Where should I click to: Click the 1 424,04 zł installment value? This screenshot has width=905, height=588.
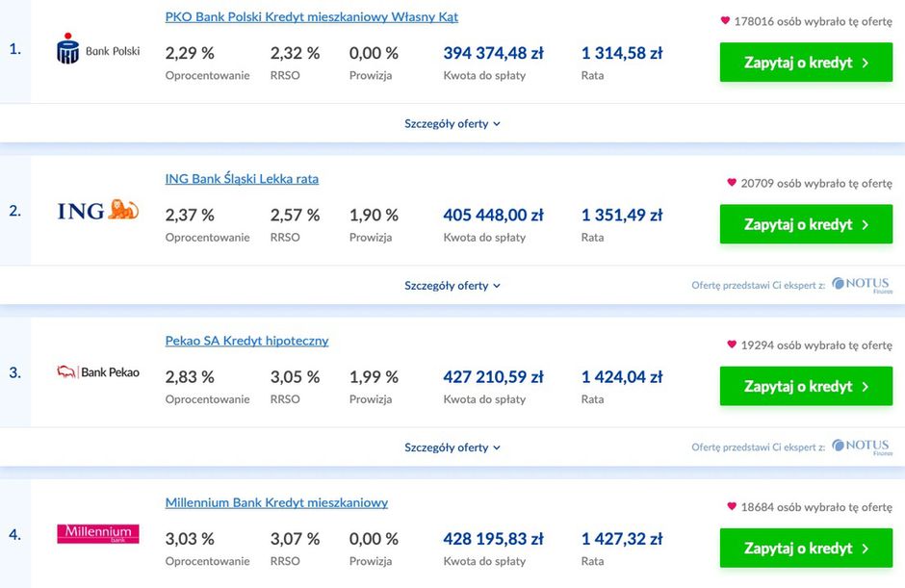[622, 377]
